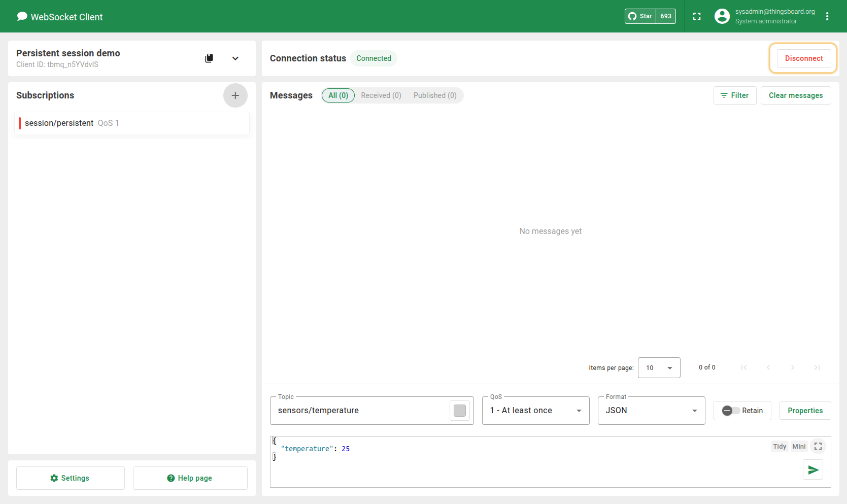
Task: Add a new subscription with plus button
Action: [x=235, y=95]
